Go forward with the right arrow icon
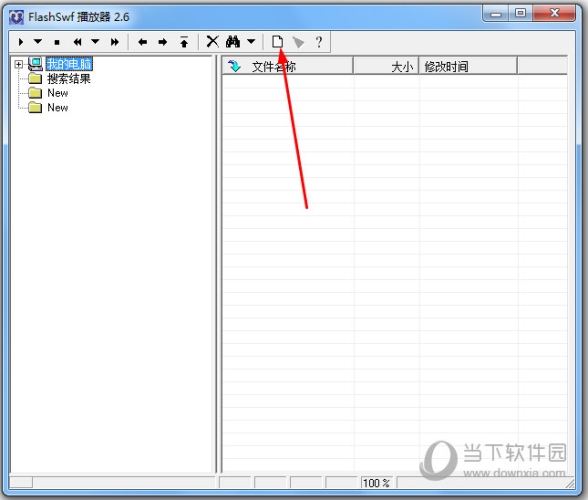 click(x=163, y=42)
